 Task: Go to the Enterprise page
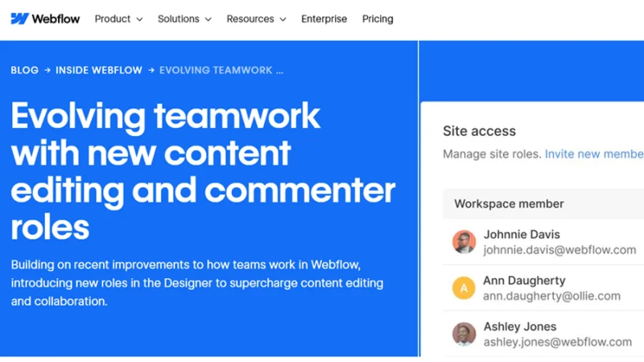coord(324,19)
